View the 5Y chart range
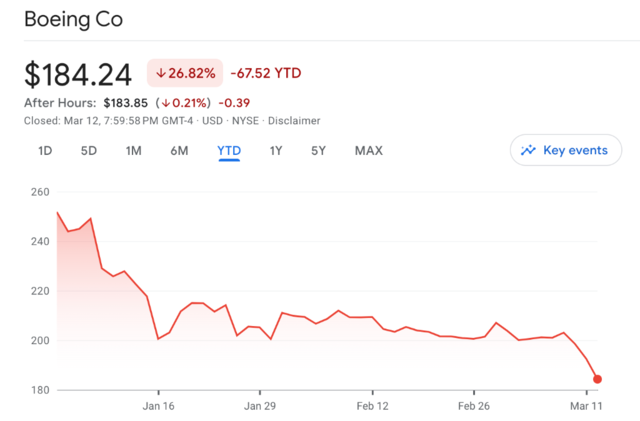Viewport: 640px width, 421px height. coord(318,151)
